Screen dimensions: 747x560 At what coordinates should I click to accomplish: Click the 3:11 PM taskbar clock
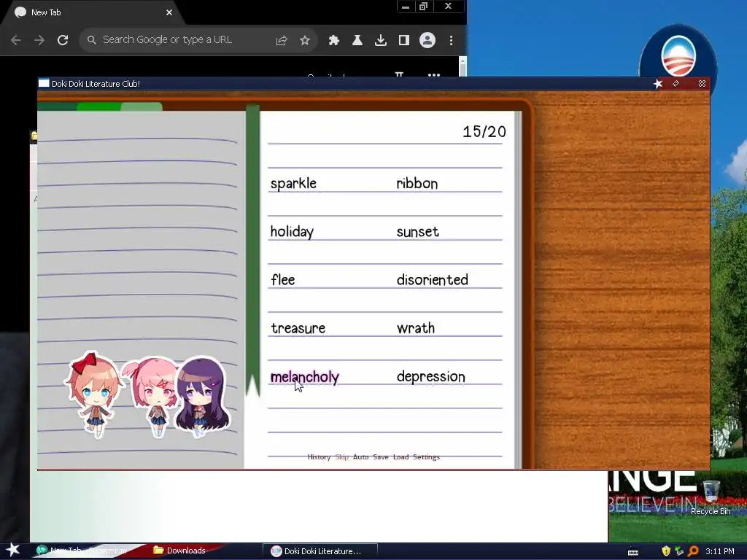point(720,551)
